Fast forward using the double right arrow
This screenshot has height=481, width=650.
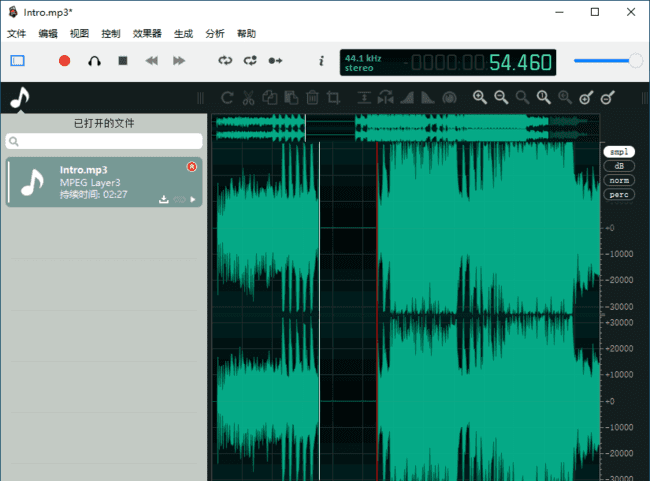pos(179,61)
